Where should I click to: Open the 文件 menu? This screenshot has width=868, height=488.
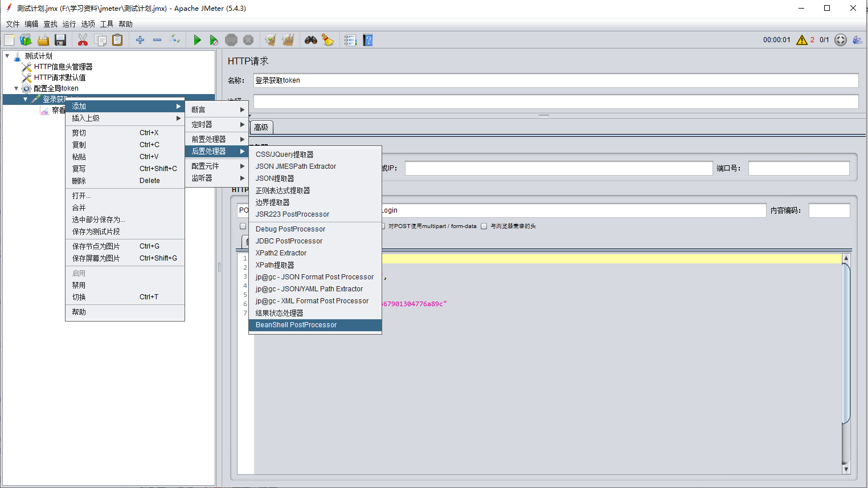tap(13, 24)
